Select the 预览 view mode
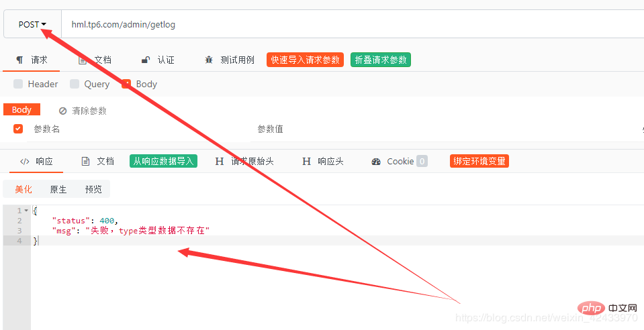The image size is (644, 330). 93,189
